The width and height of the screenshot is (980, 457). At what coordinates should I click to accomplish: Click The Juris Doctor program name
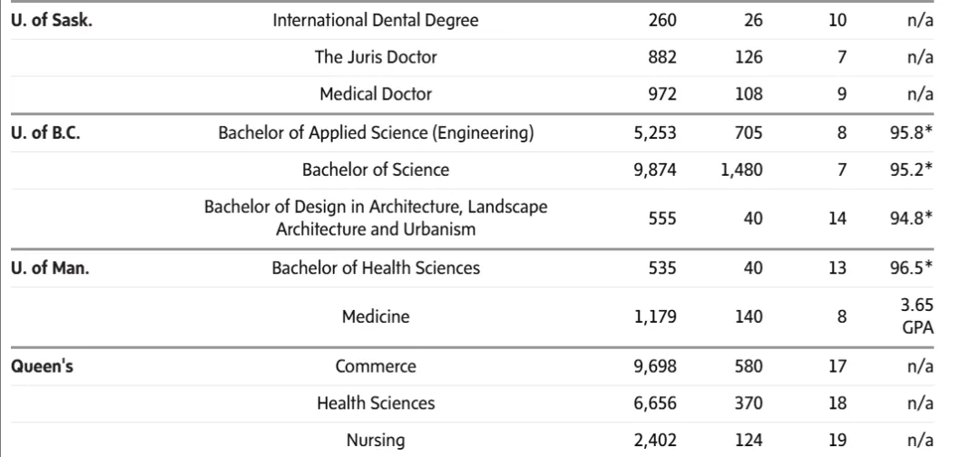click(376, 57)
